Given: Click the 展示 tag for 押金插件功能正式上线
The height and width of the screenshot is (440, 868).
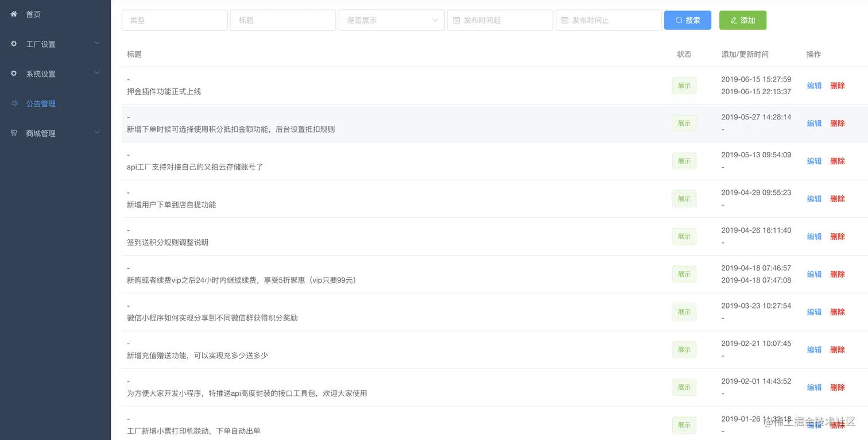Looking at the screenshot, I should click(x=684, y=86).
